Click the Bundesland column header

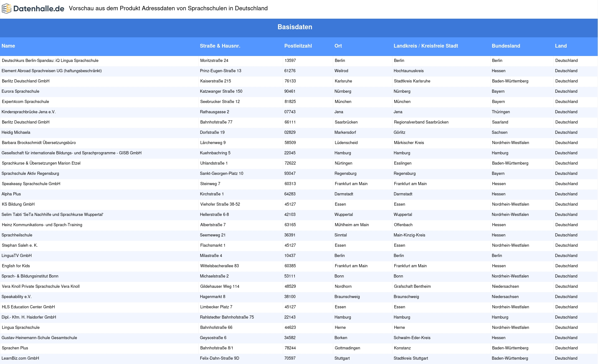coord(506,46)
